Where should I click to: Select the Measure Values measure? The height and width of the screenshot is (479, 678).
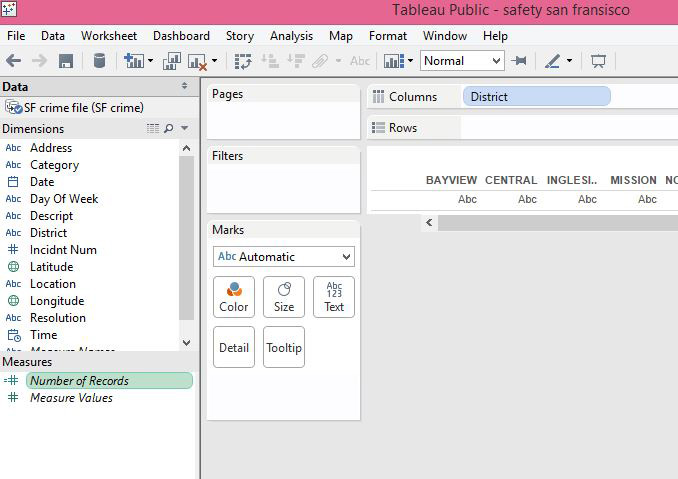[71, 398]
